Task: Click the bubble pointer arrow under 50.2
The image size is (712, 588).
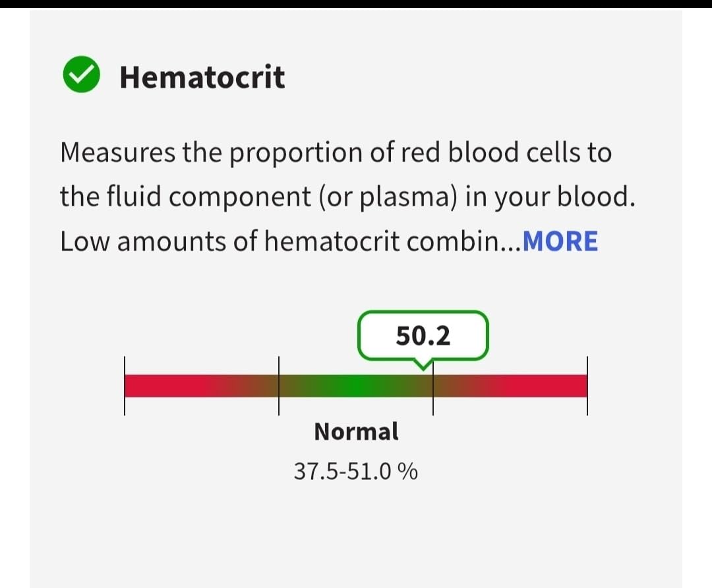Action: pyautogui.click(x=423, y=363)
